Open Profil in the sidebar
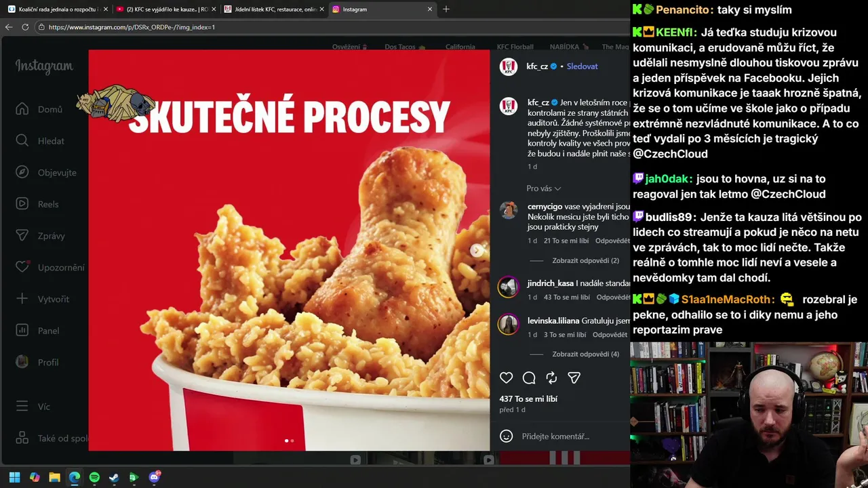868x488 pixels. pos(38,362)
